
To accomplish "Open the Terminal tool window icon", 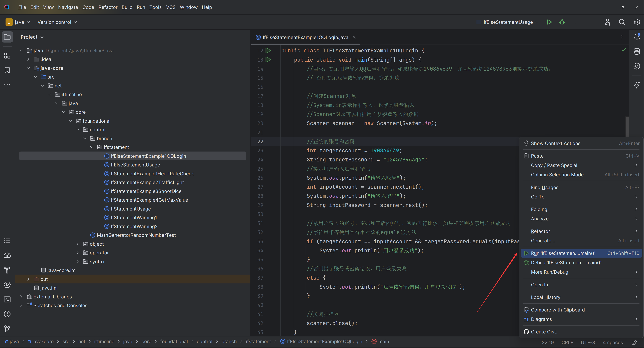I will pos(7,299).
